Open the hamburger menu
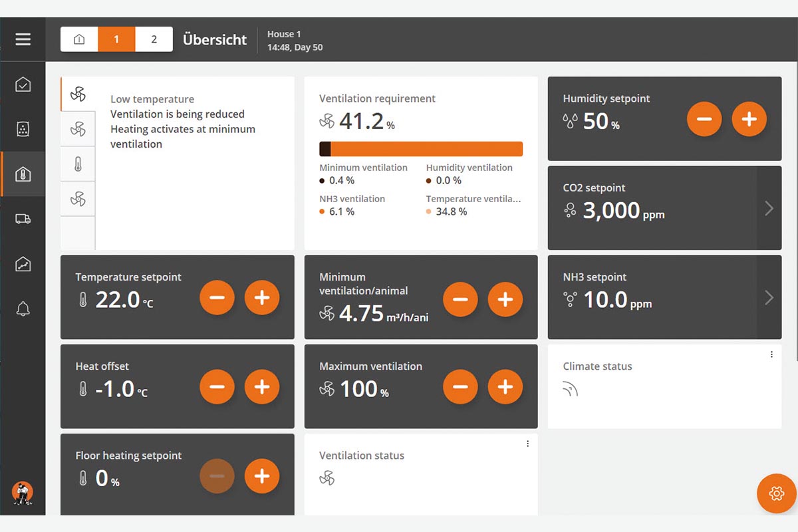Image resolution: width=798 pixels, height=532 pixels. click(x=23, y=39)
